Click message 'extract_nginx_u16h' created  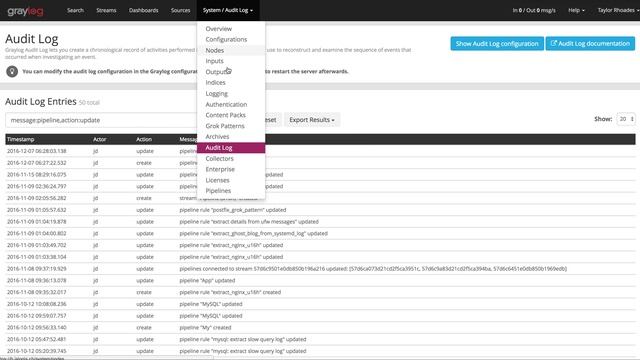(230, 292)
